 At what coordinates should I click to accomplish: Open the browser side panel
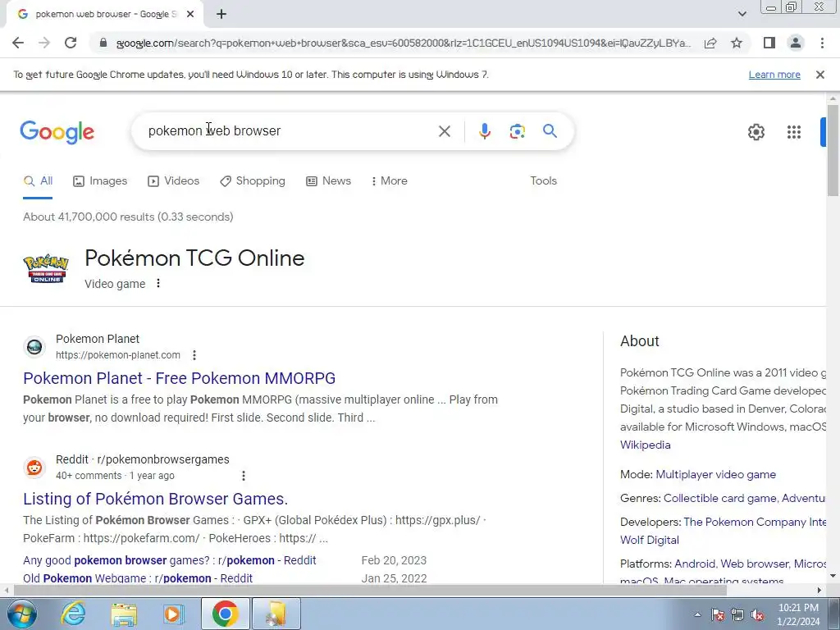coord(769,43)
